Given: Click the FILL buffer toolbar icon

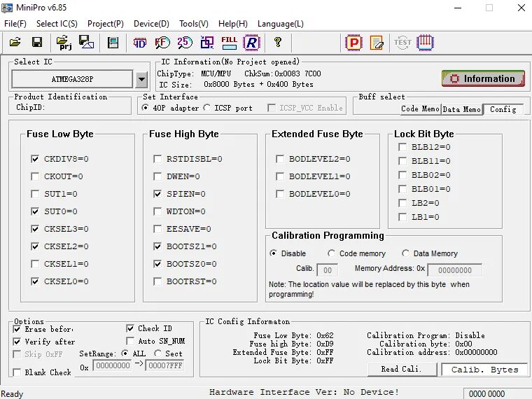Looking at the screenshot, I should click(x=230, y=43).
